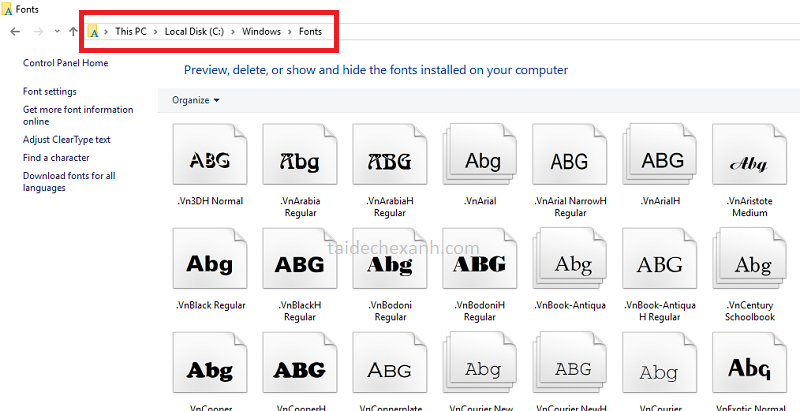
Task: Open Font settings link
Action: [49, 92]
